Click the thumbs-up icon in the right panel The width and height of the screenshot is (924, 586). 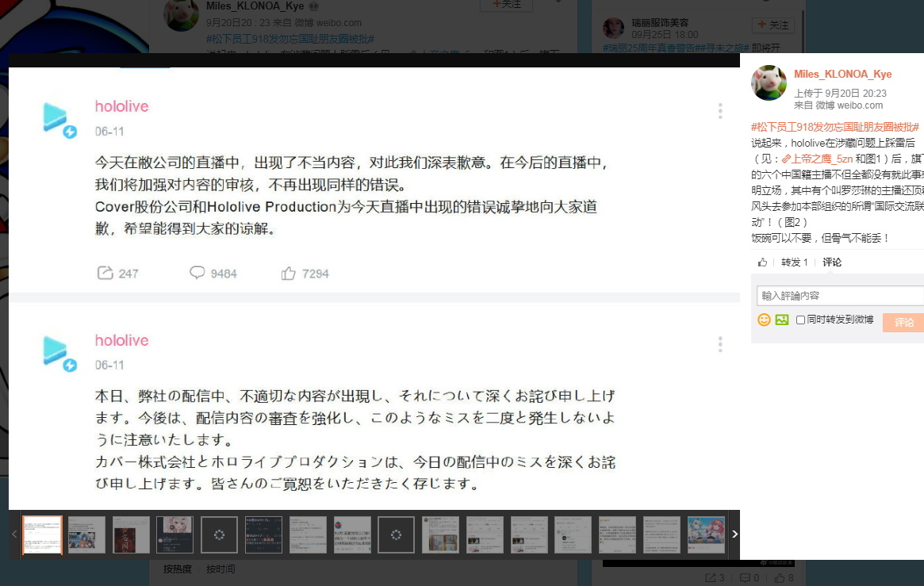(762, 262)
